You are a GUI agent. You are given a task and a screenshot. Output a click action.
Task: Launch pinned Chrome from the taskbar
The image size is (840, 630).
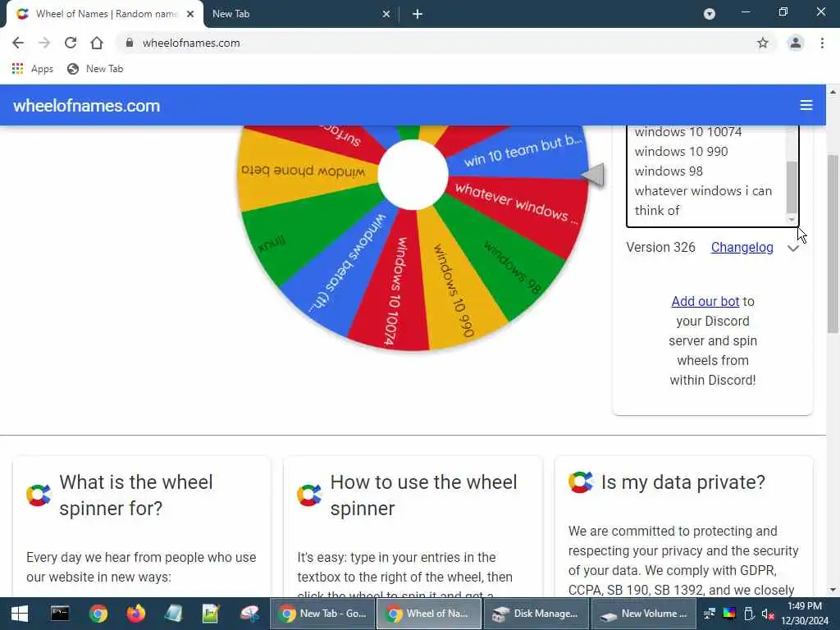pos(98,614)
